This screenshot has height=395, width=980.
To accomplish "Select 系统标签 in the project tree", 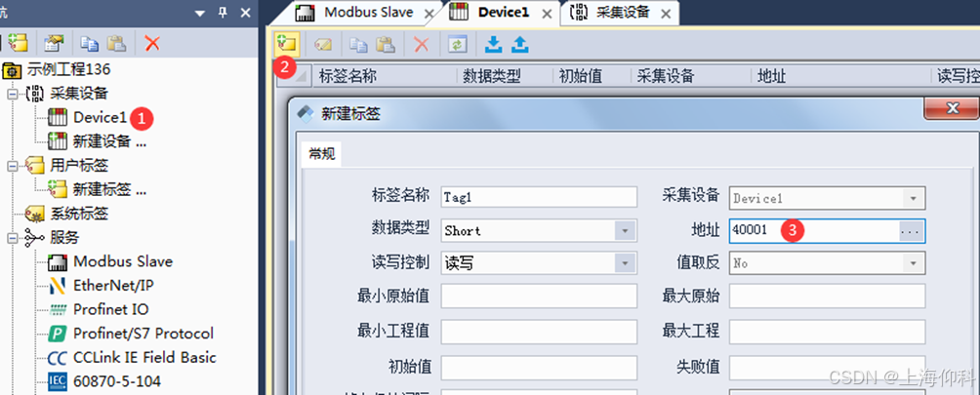I will tap(79, 214).
